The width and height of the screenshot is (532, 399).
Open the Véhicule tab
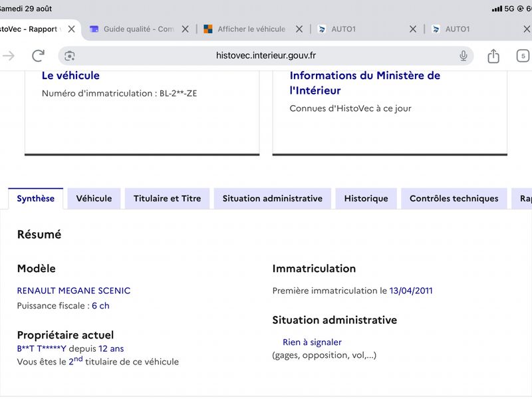click(x=94, y=198)
